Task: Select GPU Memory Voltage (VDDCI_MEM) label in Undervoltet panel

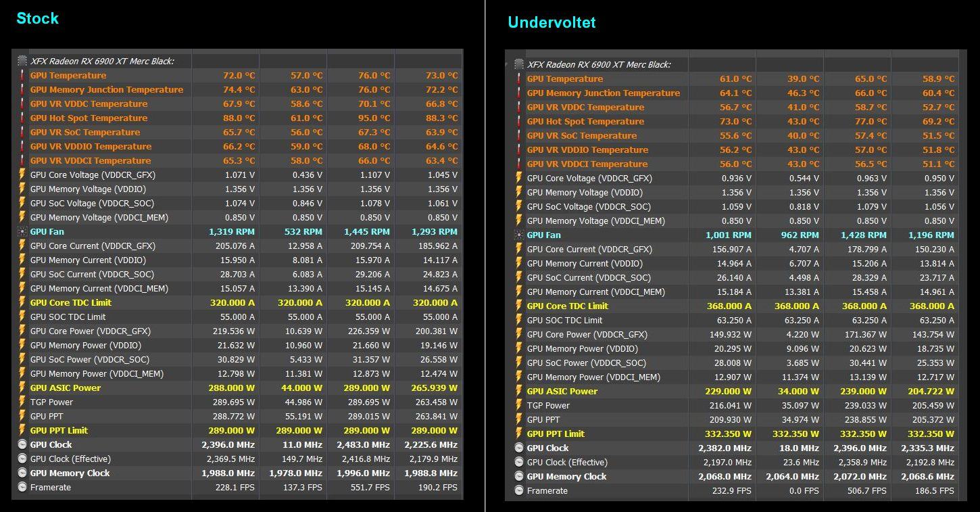Action: 595,220
